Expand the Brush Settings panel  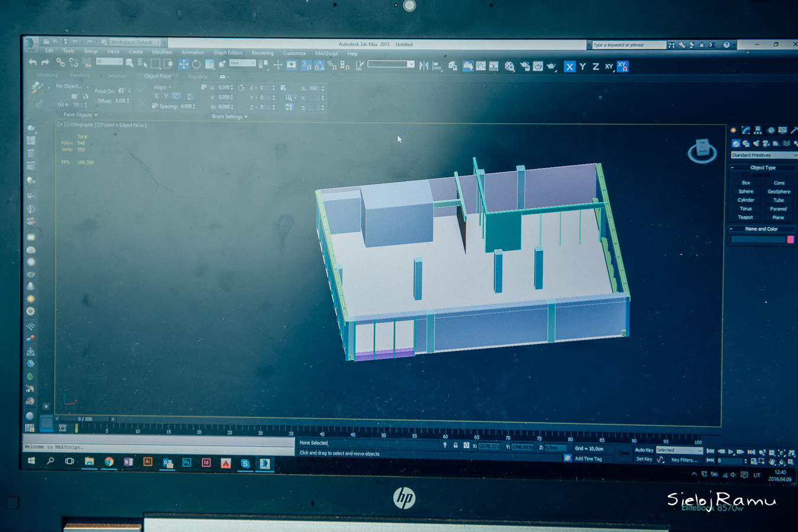click(230, 116)
